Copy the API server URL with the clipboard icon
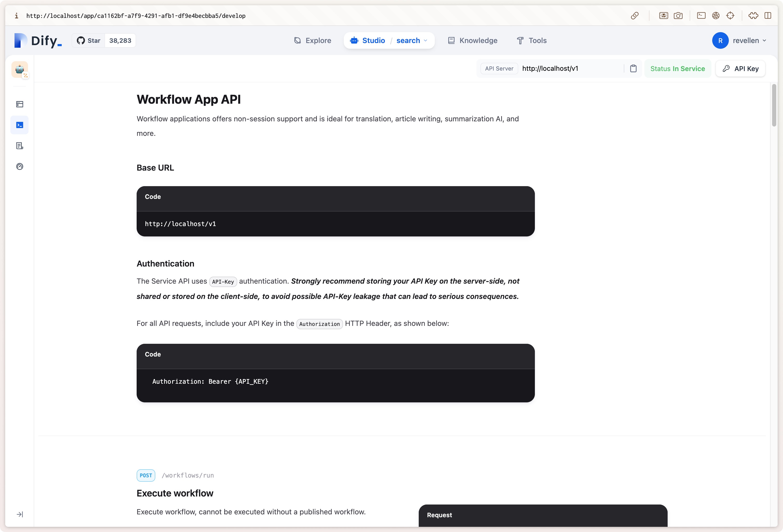Viewport: 783px width, 532px height. 633,68
